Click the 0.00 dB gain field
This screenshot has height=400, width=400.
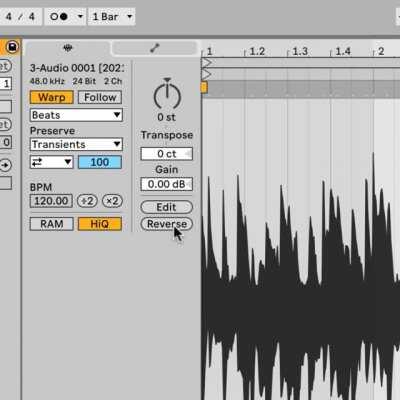point(166,184)
